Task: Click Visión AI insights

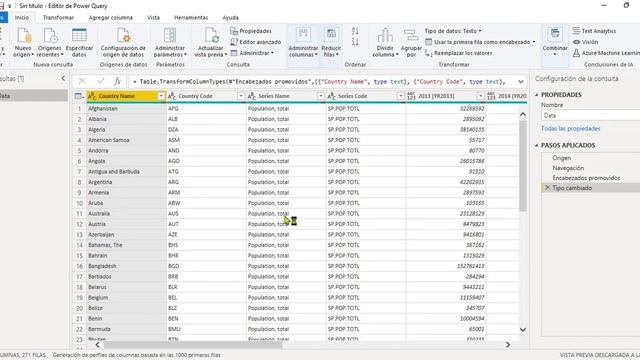Action: point(585,42)
